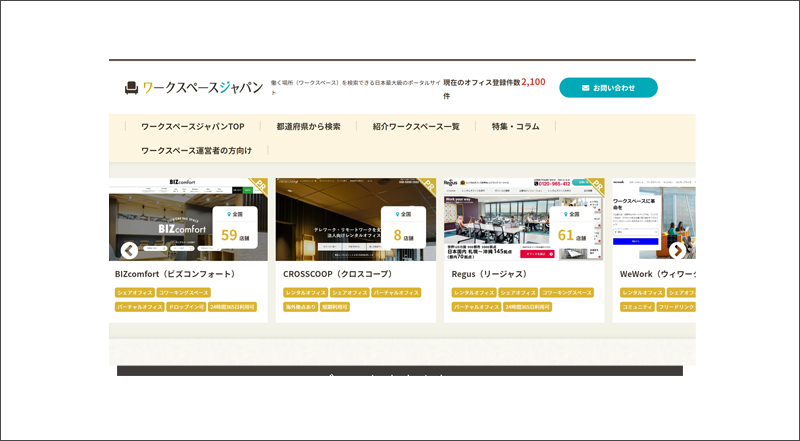Select シェアオフィス tag under BIZcomfort
This screenshot has height=441, width=800.
click(x=135, y=292)
